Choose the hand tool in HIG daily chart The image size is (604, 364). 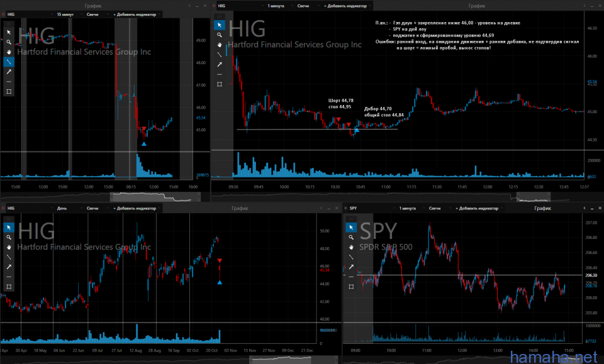pos(9,247)
